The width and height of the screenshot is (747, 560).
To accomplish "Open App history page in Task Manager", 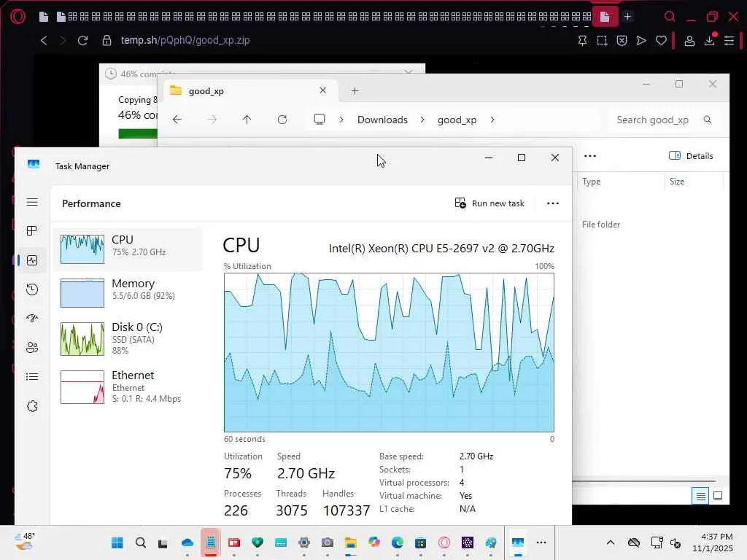I will coord(32,289).
